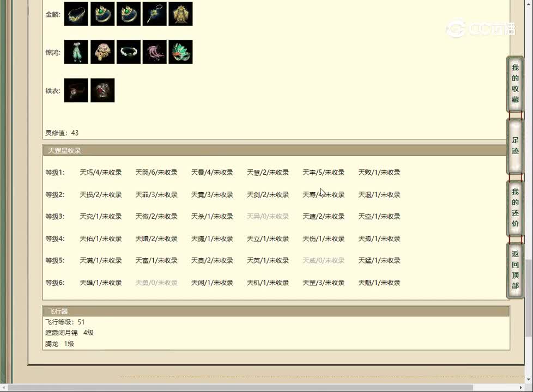Select 天罡/3/未收录 entry
Image resolution: width=533 pixels, height=392 pixels.
click(x=324, y=283)
